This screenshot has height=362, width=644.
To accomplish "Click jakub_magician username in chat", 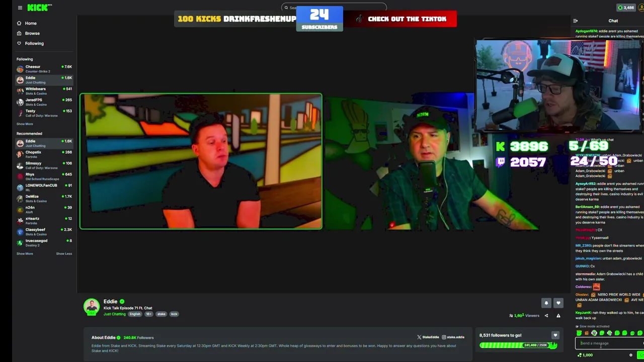I will (588, 258).
